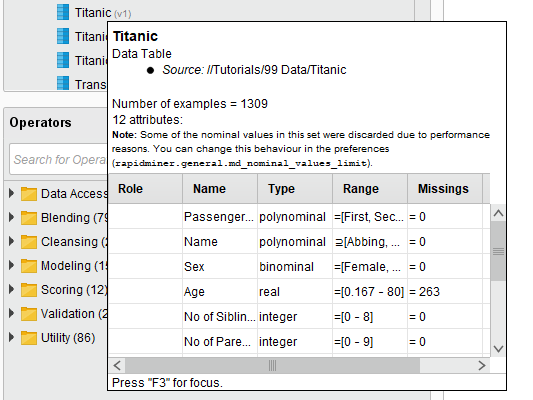
Task: Open the Blending folder icon
Action: click(x=29, y=218)
